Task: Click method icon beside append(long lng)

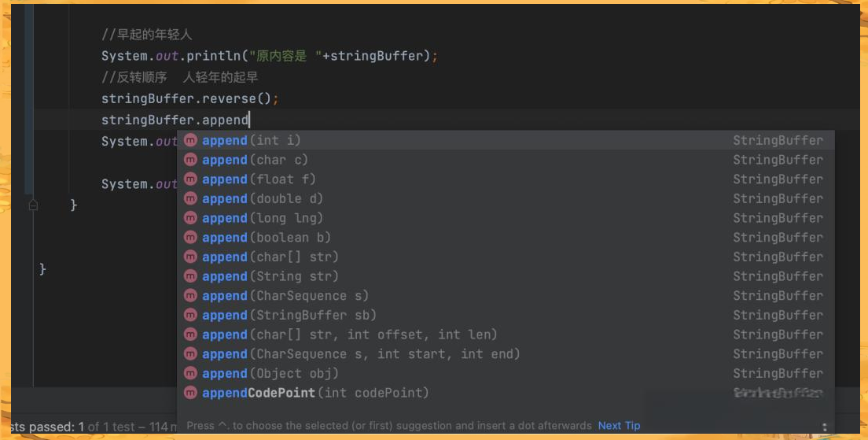Action: (x=190, y=218)
